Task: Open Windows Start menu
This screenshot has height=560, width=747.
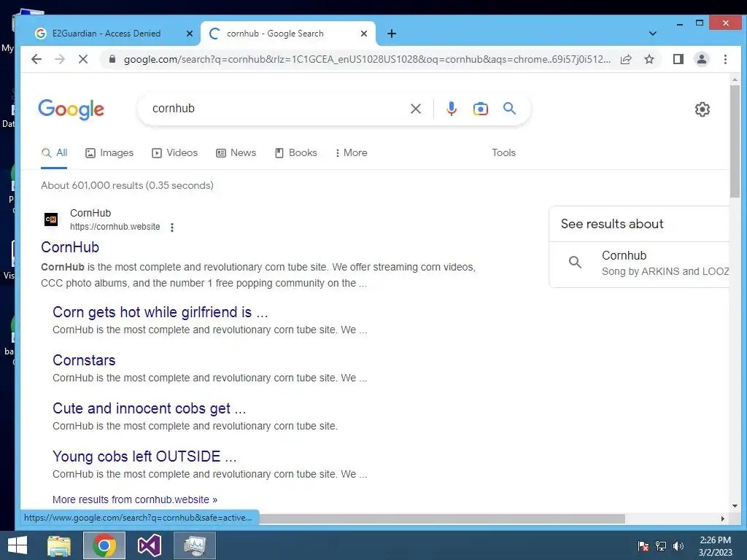Action: pos(18,545)
